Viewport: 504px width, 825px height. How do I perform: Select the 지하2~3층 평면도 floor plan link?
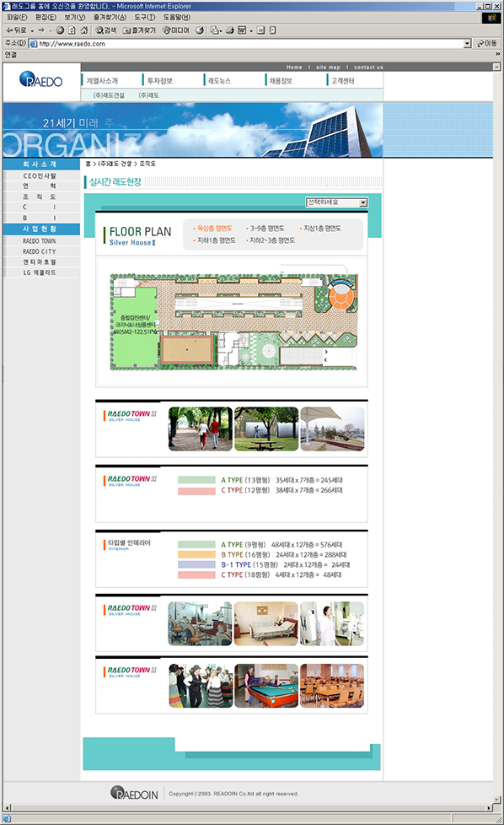pos(272,240)
